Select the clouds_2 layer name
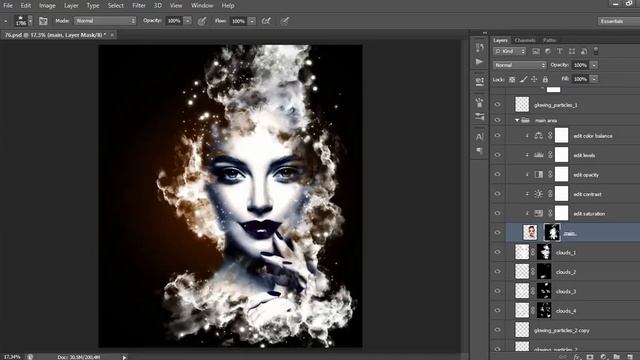This screenshot has width=640, height=360. point(565,272)
